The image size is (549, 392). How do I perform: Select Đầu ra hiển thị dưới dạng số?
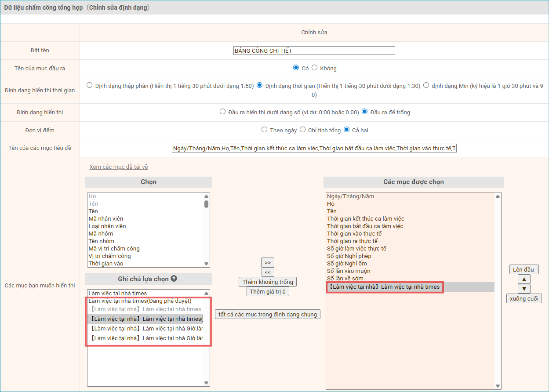(222, 112)
